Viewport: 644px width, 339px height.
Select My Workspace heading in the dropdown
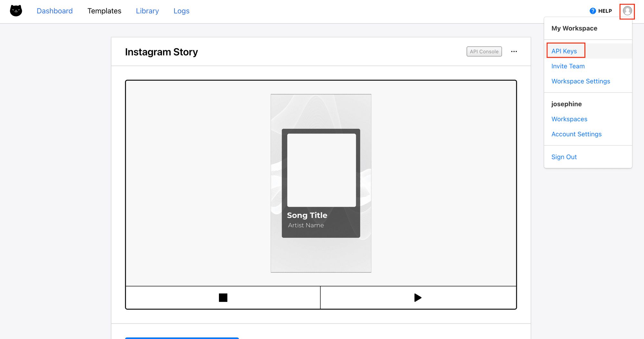[574, 28]
